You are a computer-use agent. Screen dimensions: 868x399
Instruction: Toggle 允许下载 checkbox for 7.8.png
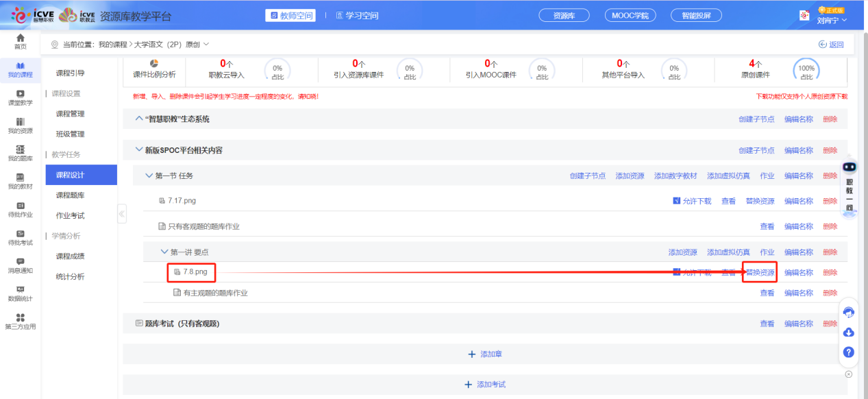[677, 272]
